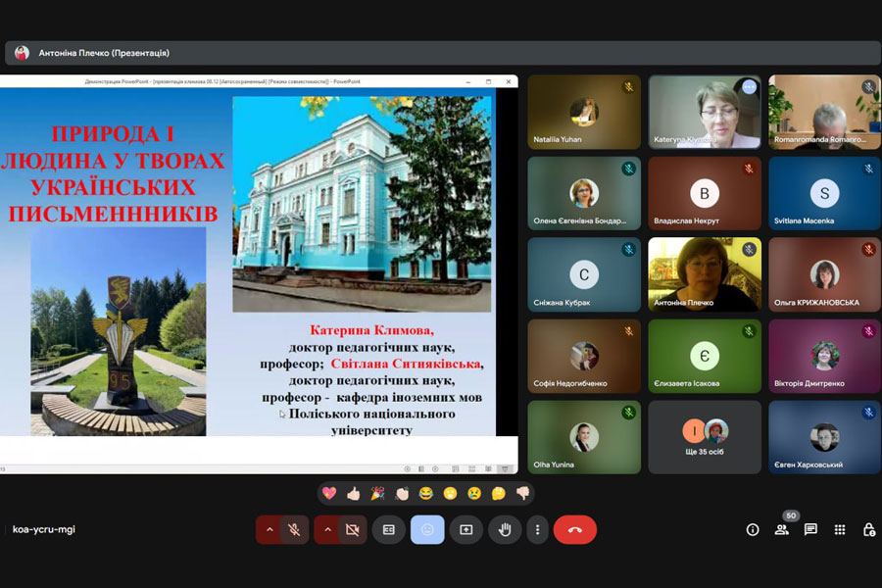
Task: Open more options menu
Action: 537,529
